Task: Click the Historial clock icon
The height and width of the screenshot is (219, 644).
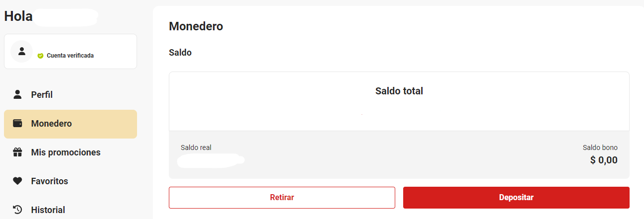Action: 17,210
